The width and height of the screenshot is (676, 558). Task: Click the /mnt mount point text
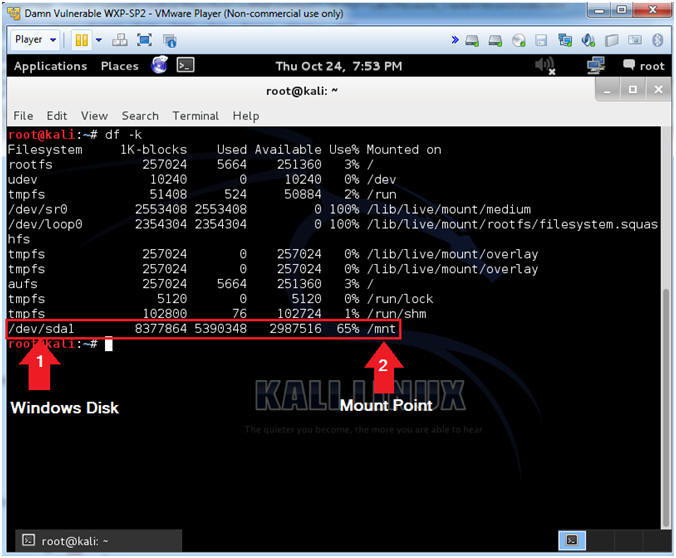tap(381, 329)
